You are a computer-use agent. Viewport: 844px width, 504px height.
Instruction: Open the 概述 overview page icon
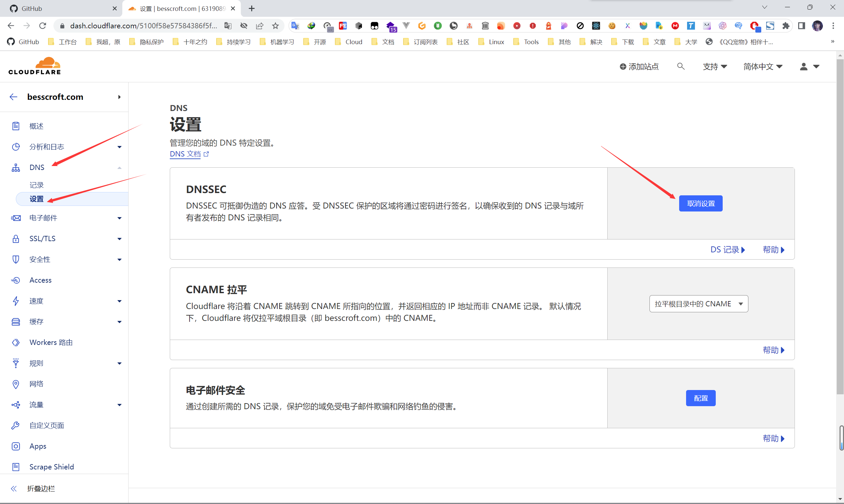[x=15, y=126]
